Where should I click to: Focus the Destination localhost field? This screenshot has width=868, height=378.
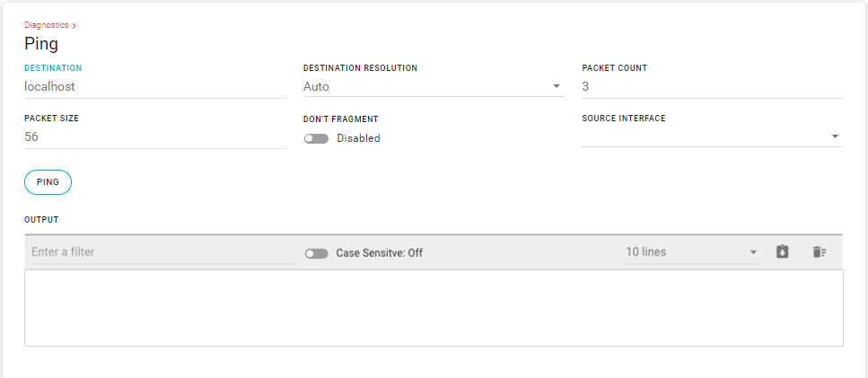tap(155, 87)
